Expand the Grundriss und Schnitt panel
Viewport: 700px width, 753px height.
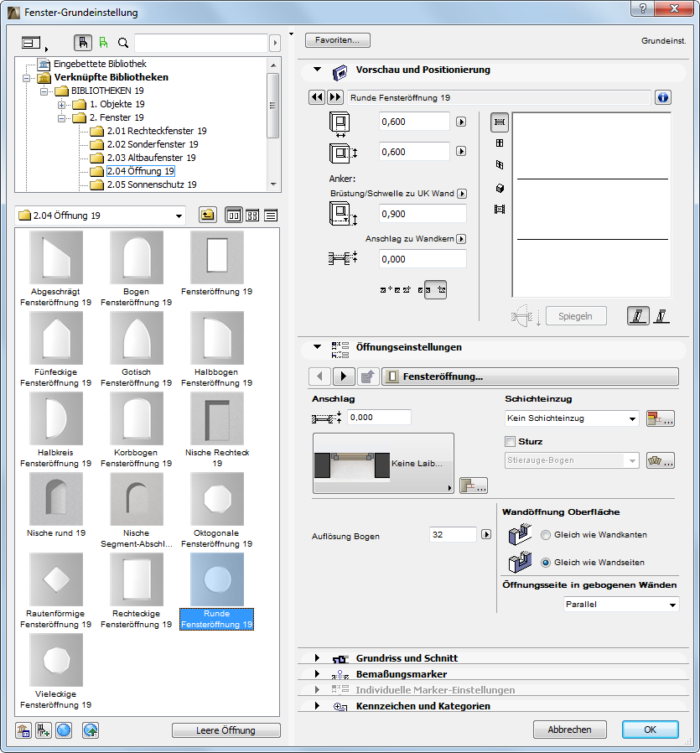coord(317,658)
